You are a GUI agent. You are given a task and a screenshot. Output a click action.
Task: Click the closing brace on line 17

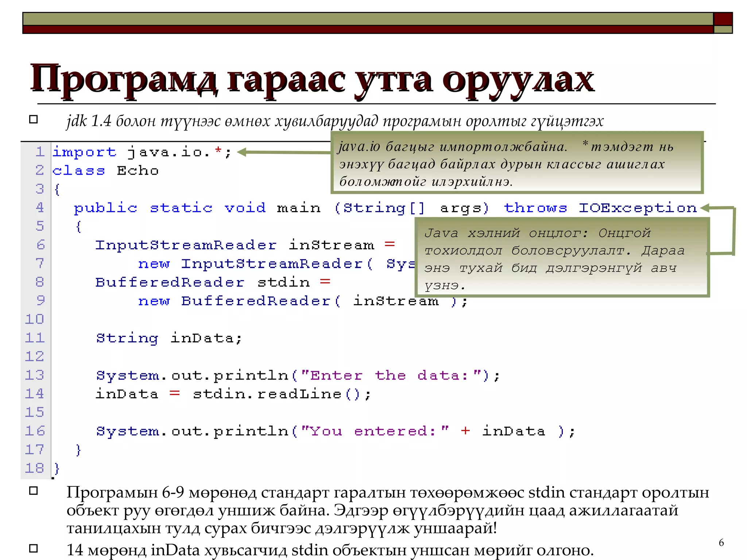(78, 450)
